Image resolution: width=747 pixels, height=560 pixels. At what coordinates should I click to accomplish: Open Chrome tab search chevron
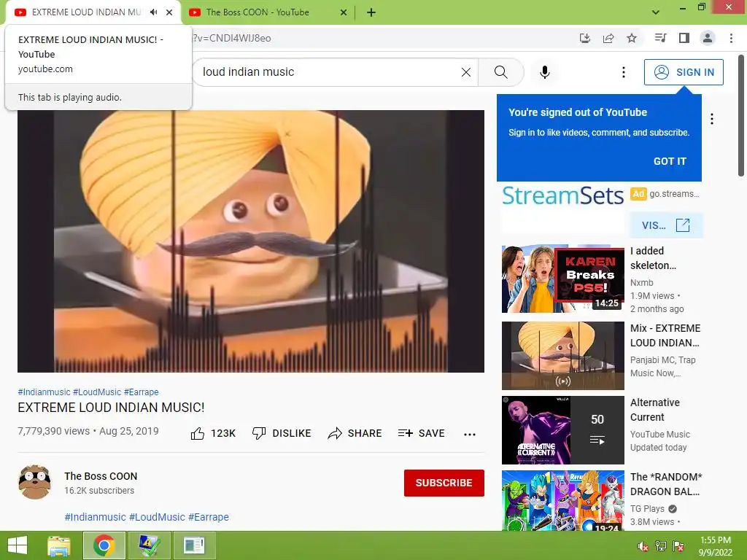pos(656,12)
